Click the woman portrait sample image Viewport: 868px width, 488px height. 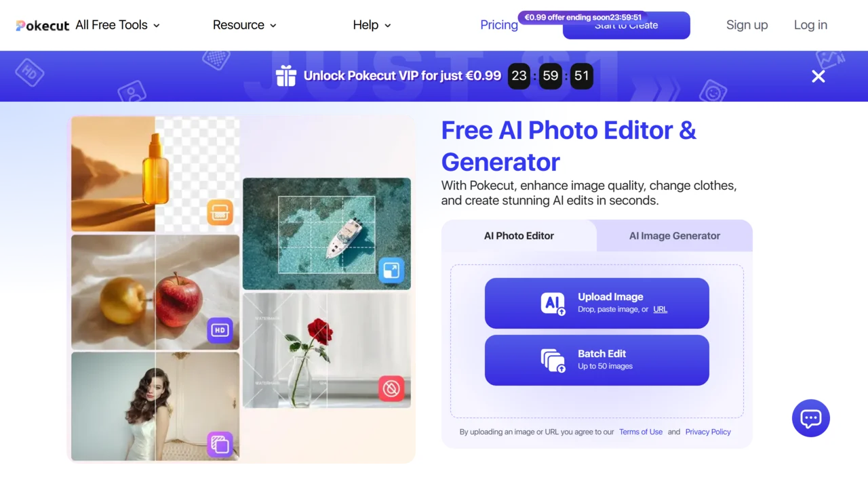155,407
